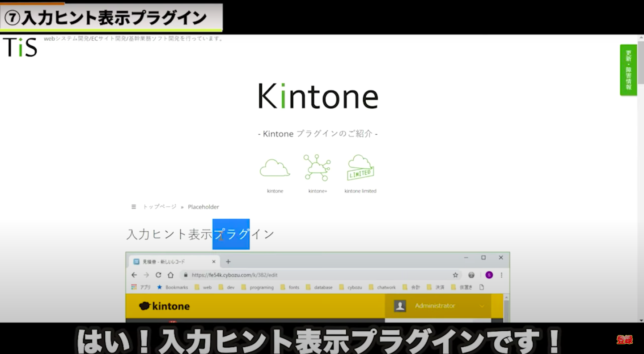The height and width of the screenshot is (354, 644).
Task: Click the bookmark star in the address bar
Action: 455,275
